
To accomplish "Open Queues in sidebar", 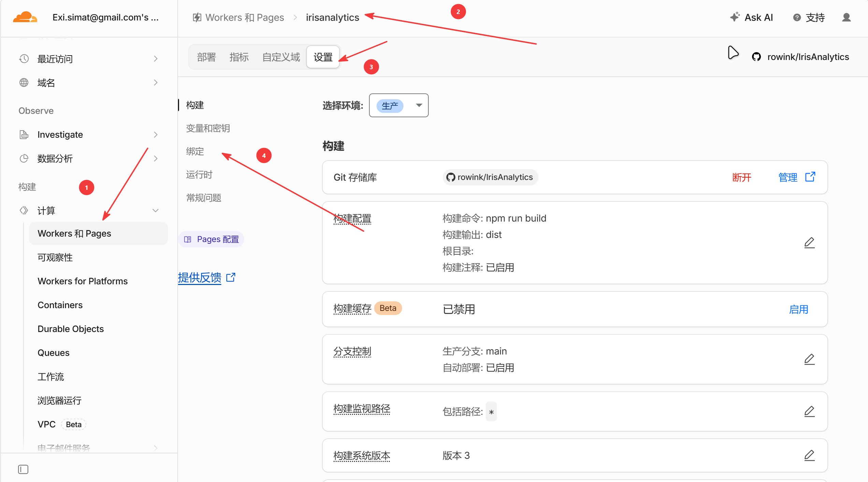I will [x=54, y=353].
